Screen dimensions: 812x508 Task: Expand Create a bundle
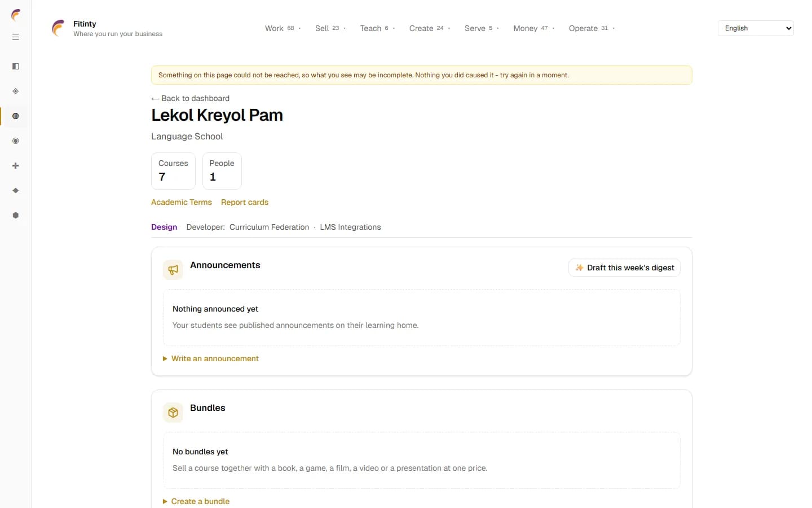tap(196, 501)
